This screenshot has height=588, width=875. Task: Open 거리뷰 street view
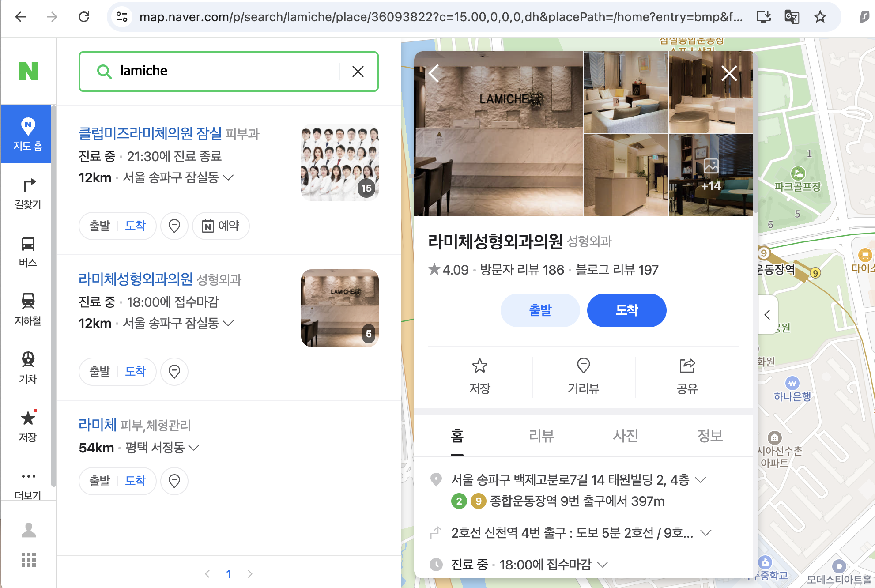click(584, 377)
